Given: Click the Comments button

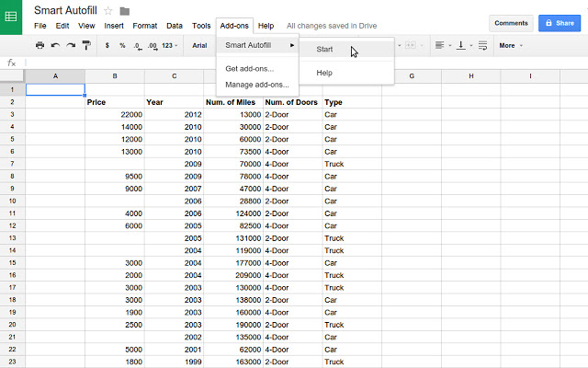Looking at the screenshot, I should point(511,22).
